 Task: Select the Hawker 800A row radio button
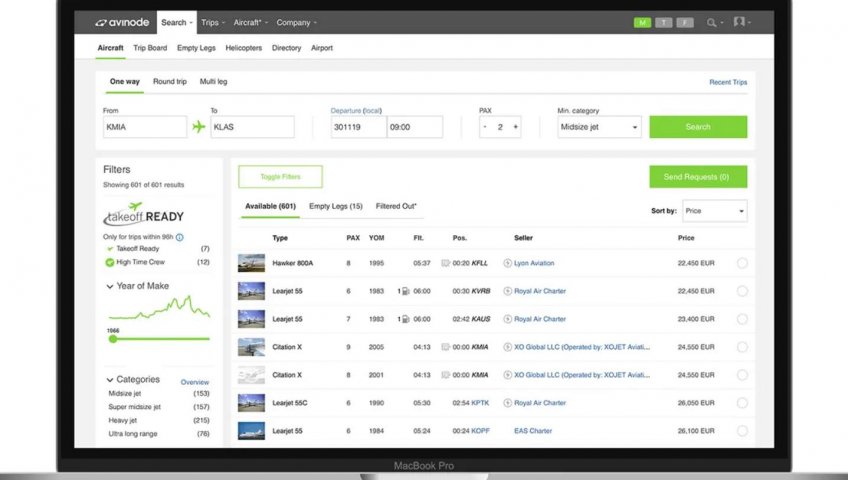[x=742, y=263]
